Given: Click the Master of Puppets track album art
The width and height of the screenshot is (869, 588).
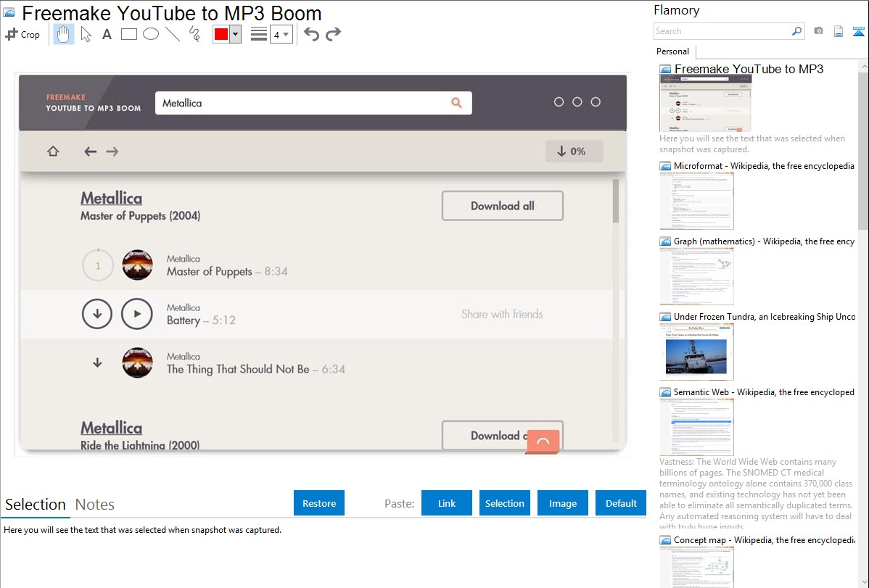Looking at the screenshot, I should (137, 265).
